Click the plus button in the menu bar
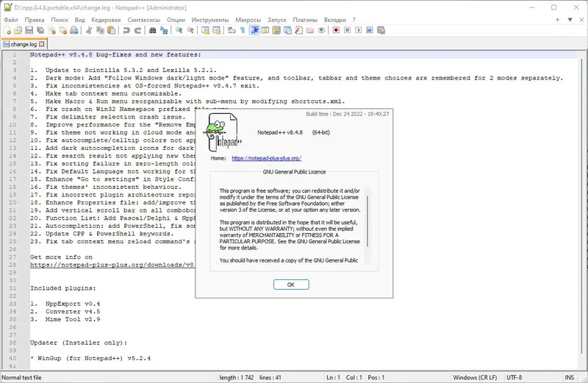 coord(558,20)
